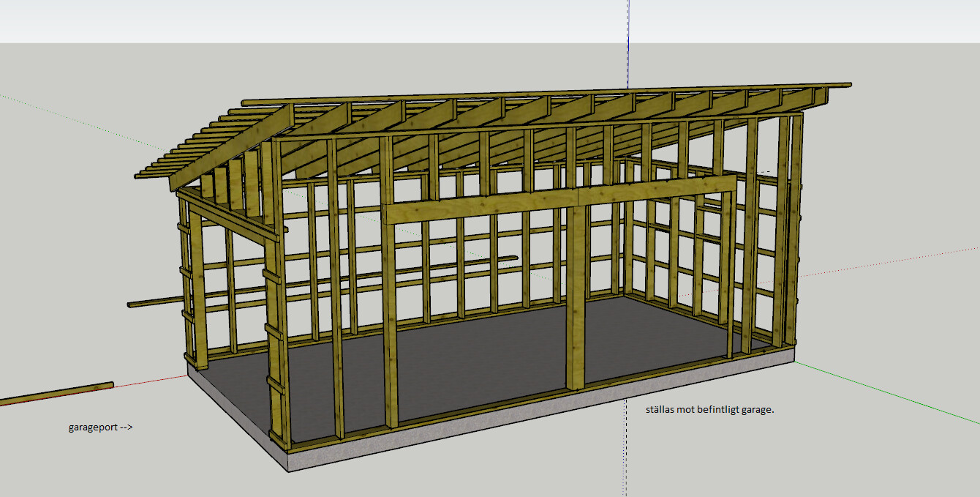This screenshot has height=497, width=980.
Task: Click the solid green axis line at right
Action: point(889,392)
